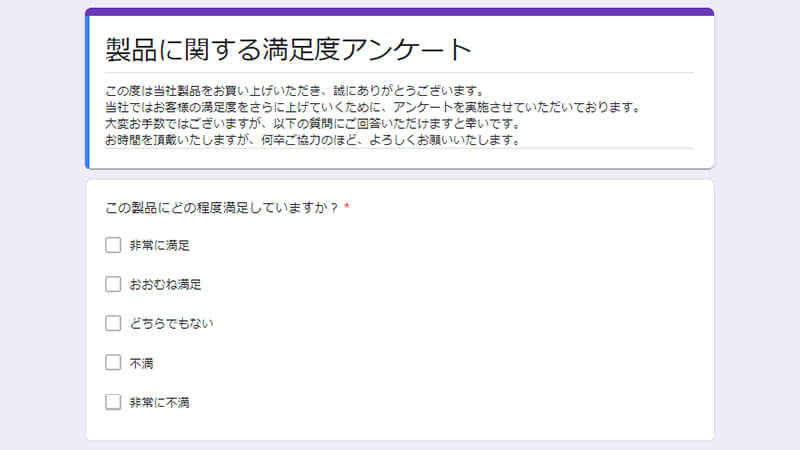
Task: Click the 非常に満足 option label text
Action: pos(159,245)
